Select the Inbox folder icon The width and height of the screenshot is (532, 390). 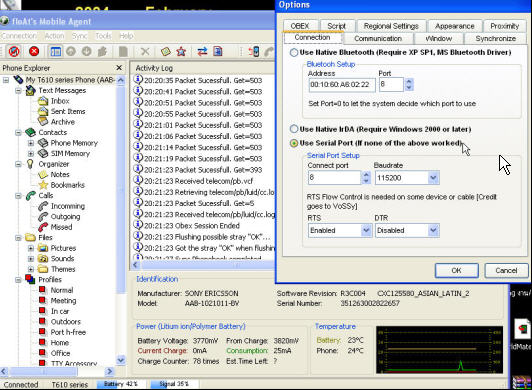pos(43,101)
